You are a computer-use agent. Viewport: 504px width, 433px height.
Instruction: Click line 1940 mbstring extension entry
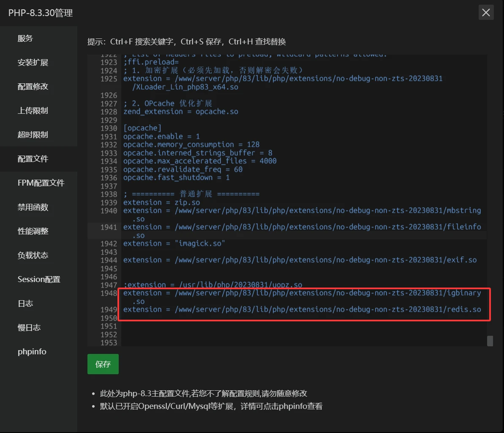click(x=302, y=214)
